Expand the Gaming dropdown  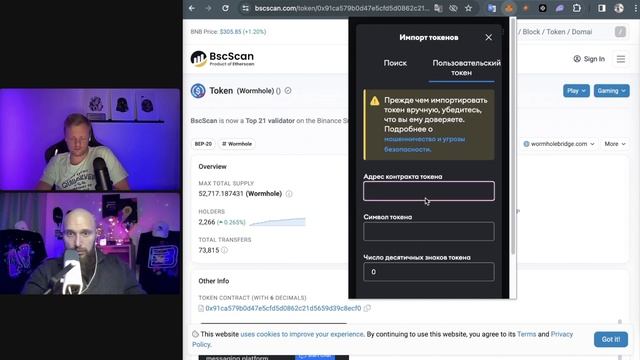coord(611,91)
